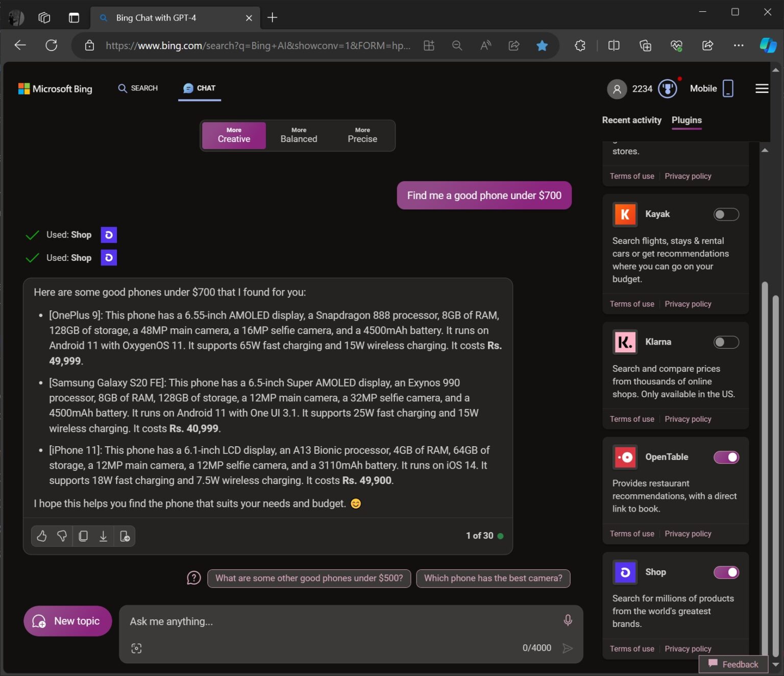This screenshot has width=784, height=676.
Task: Copy the chat response using the copy icon
Action: (83, 536)
